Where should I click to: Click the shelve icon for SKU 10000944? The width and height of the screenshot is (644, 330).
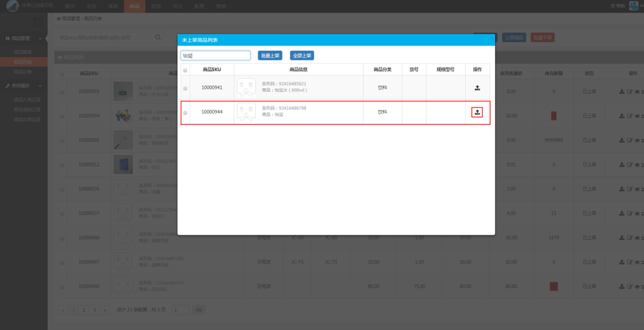click(477, 112)
